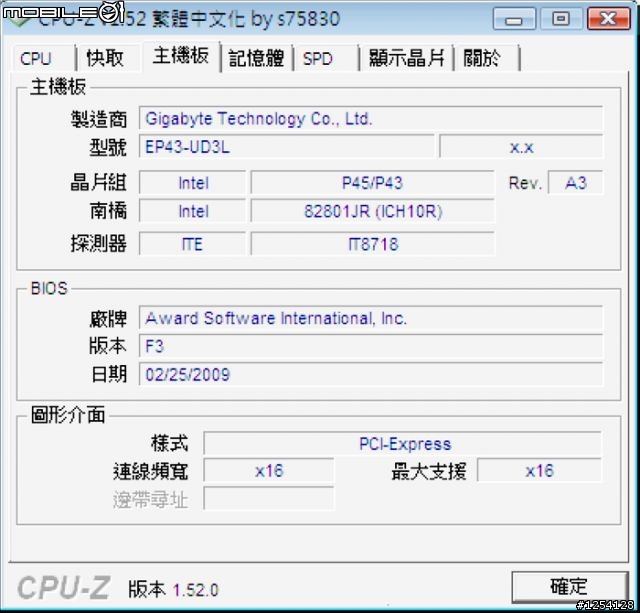Open the 顯示晶片 graphics tab

(x=407, y=58)
